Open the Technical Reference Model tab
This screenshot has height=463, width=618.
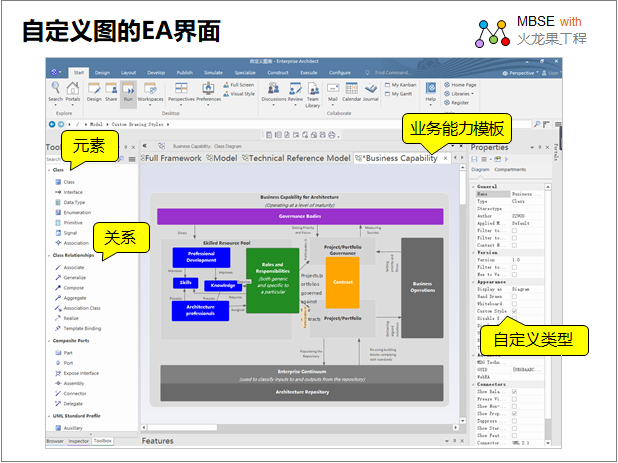296,158
